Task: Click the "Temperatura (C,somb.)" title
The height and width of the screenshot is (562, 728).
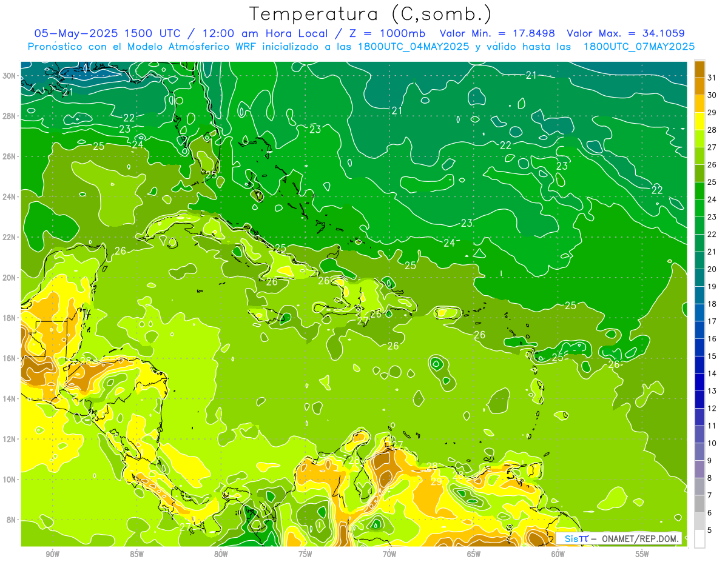Action: point(370,14)
